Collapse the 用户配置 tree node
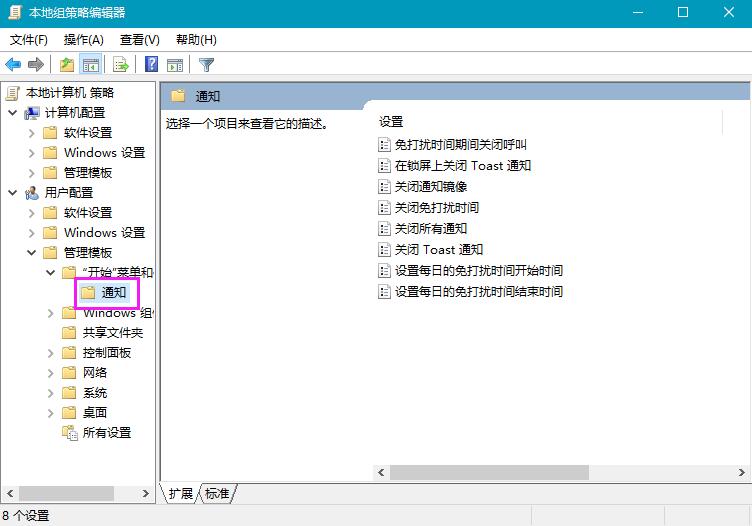Screen dimensions: 752x526 [13, 193]
